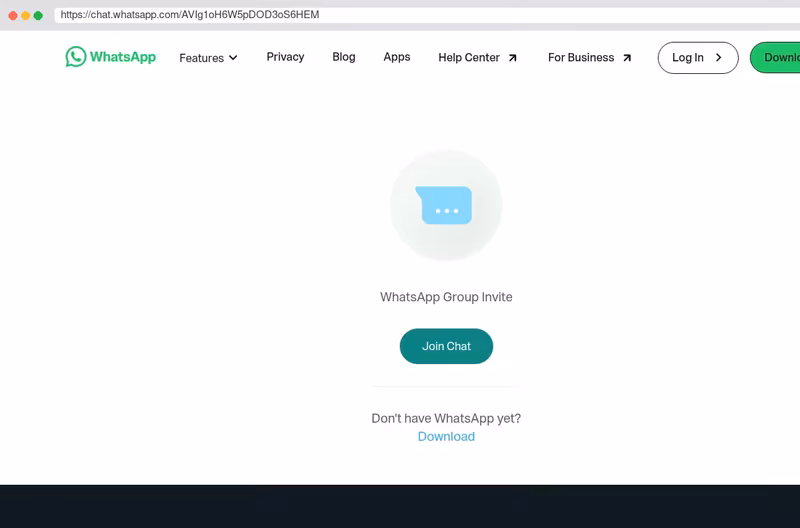800x528 pixels.
Task: Maximize the window with green button
Action: 38,15
